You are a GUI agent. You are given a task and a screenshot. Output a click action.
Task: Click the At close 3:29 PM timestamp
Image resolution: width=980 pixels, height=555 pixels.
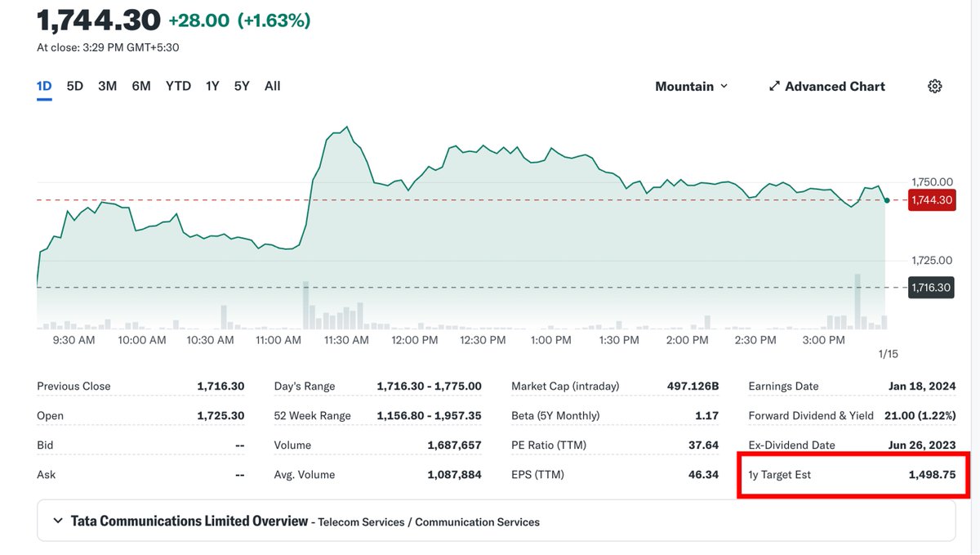(x=108, y=47)
